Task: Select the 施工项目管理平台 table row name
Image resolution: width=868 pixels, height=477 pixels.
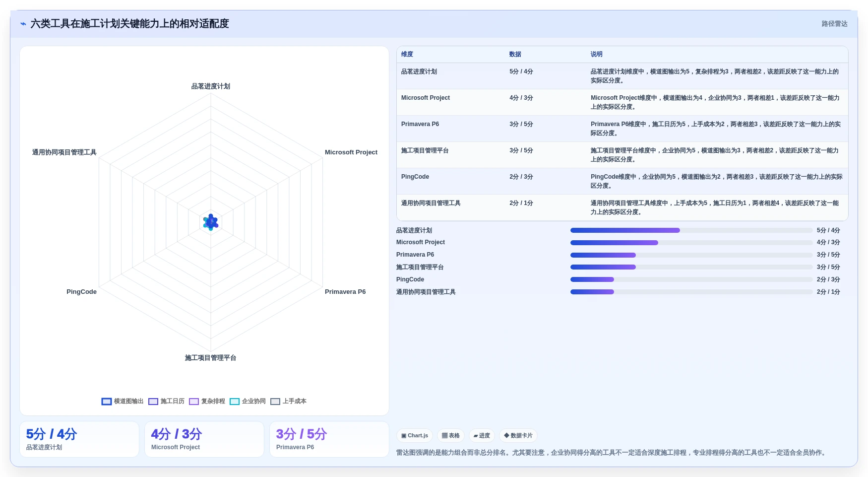Action: click(x=425, y=150)
